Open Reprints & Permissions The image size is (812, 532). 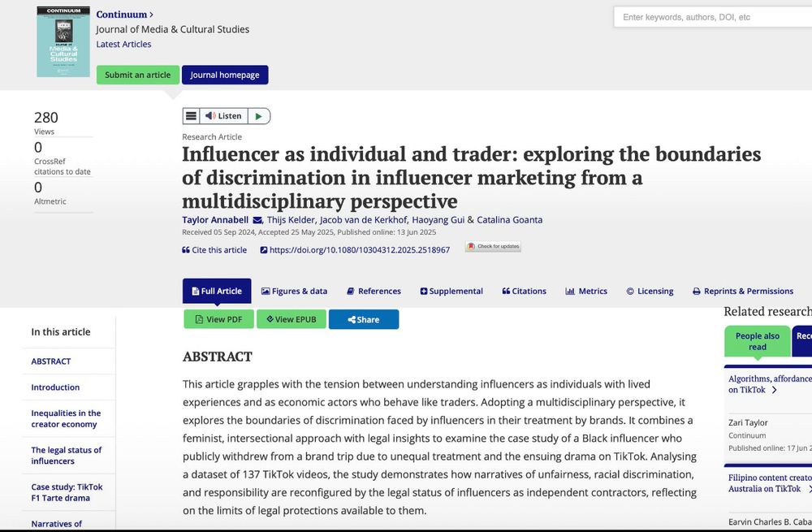click(x=743, y=291)
